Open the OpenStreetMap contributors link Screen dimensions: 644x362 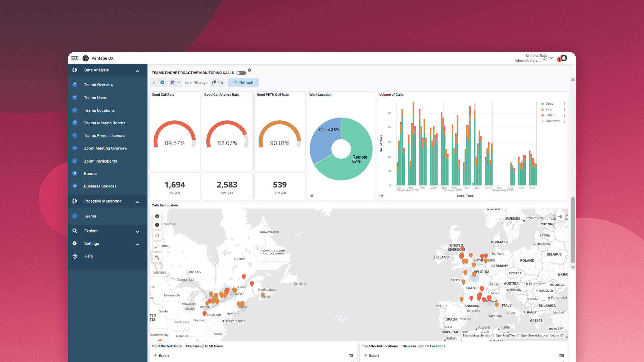click(x=542, y=336)
